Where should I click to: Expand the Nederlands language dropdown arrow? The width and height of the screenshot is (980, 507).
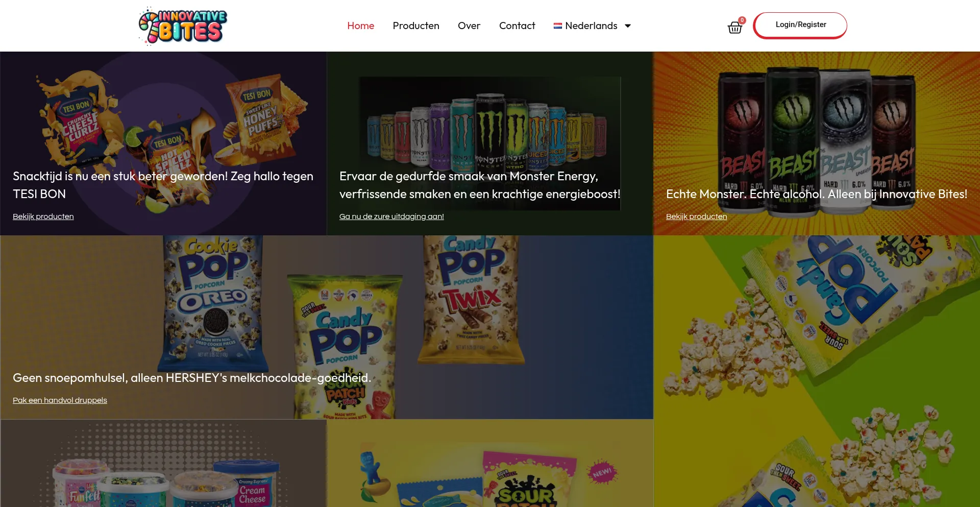pos(628,26)
